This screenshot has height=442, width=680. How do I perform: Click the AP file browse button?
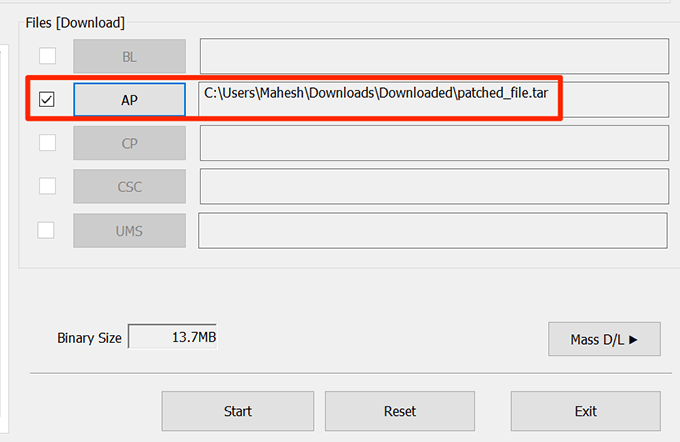pos(129,100)
